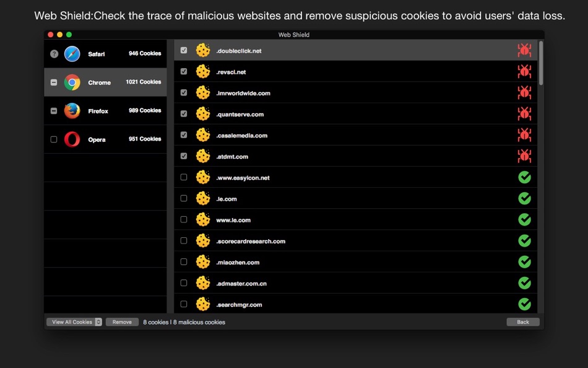
Task: Check the Opera browser checkbox
Action: point(54,139)
